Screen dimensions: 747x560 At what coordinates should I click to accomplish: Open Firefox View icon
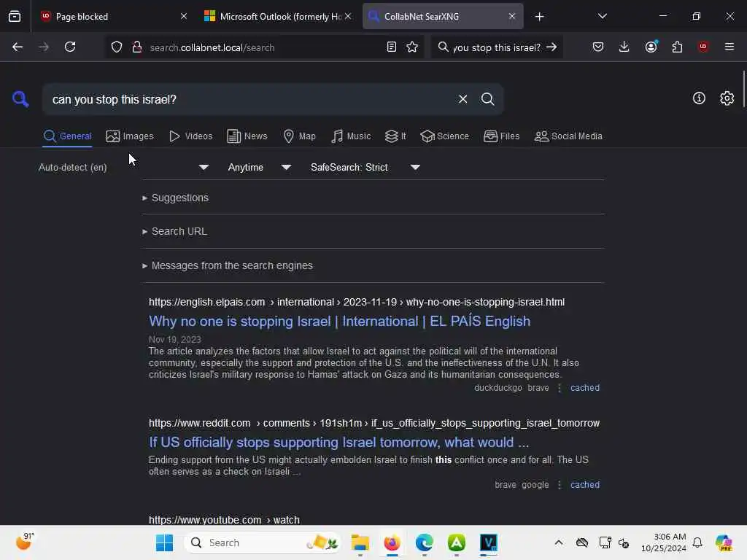click(x=15, y=17)
